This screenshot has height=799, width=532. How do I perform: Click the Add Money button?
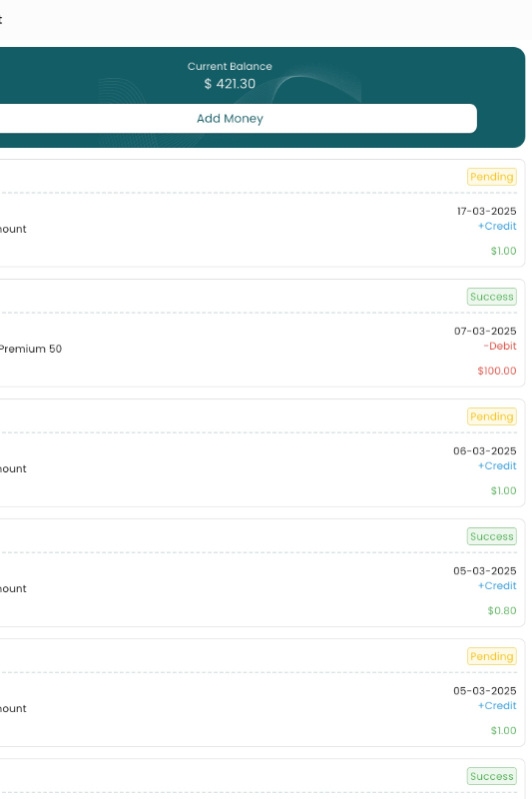[x=230, y=118]
